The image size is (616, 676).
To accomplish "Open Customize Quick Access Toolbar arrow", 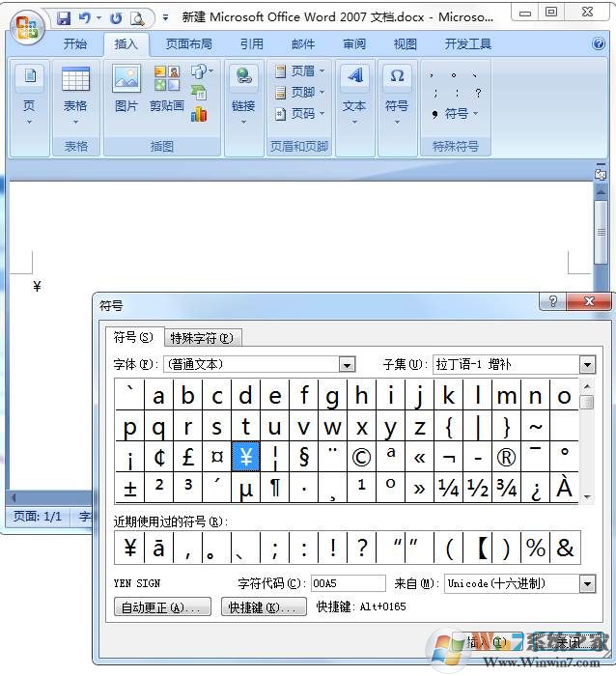I will pos(165,17).
